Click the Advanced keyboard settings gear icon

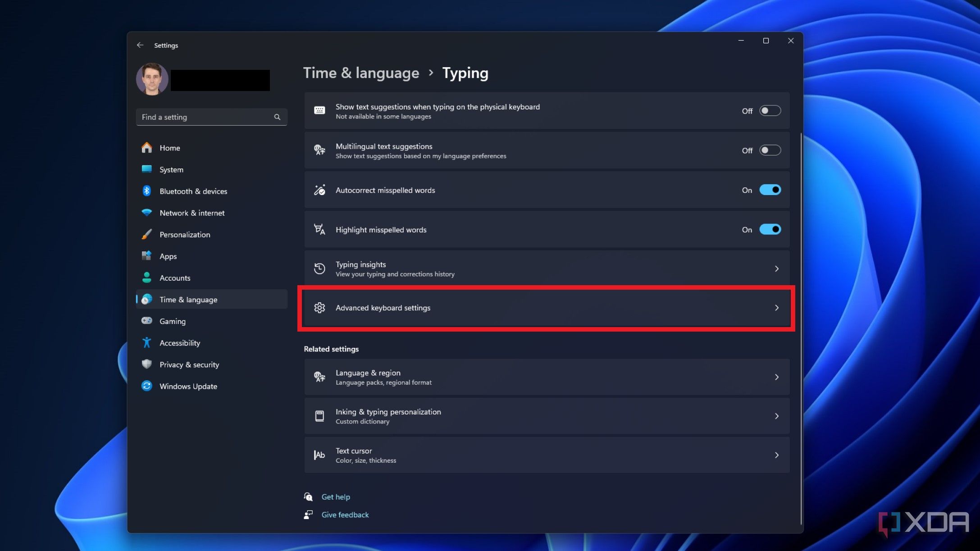[x=320, y=307]
